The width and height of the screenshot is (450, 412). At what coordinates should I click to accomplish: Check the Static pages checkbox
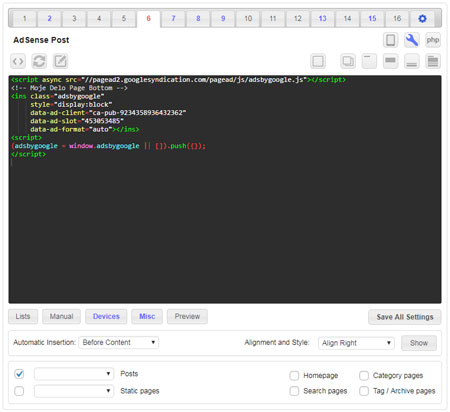point(19,391)
